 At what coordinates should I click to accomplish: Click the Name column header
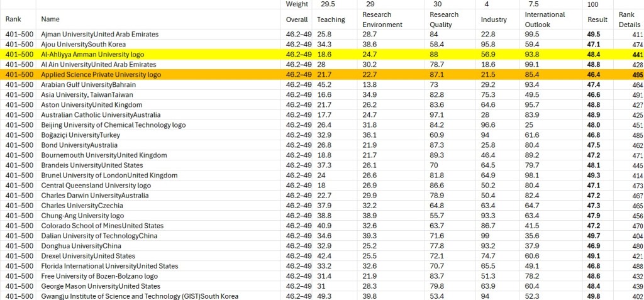coord(50,19)
